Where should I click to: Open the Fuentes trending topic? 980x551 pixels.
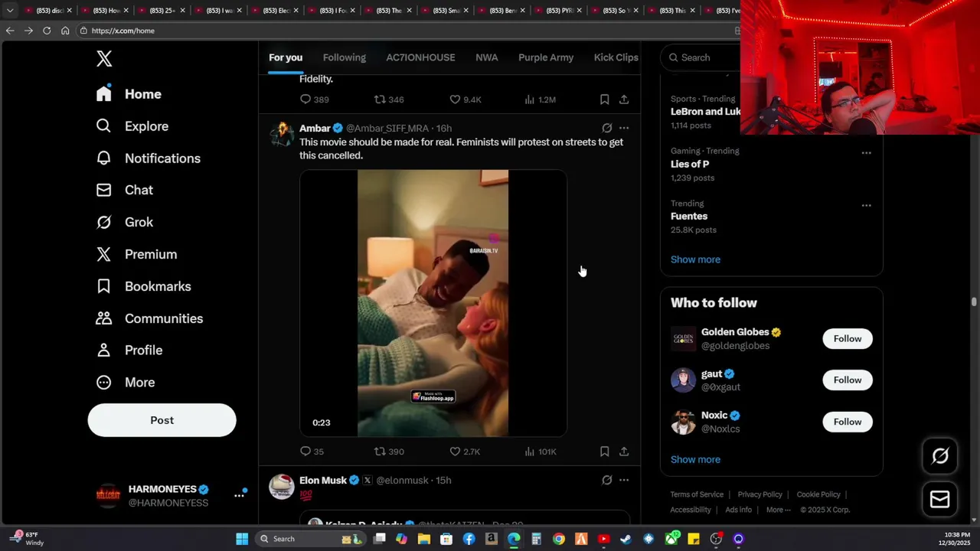689,217
